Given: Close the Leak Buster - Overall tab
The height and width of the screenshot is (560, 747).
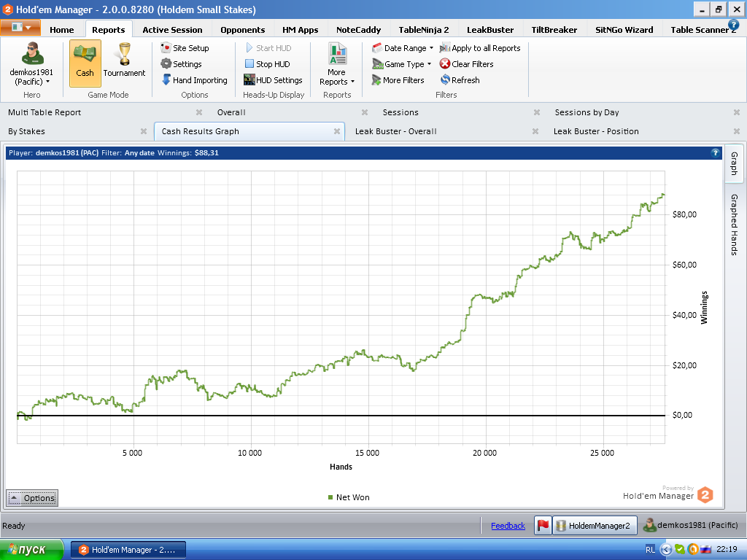Looking at the screenshot, I should (535, 131).
